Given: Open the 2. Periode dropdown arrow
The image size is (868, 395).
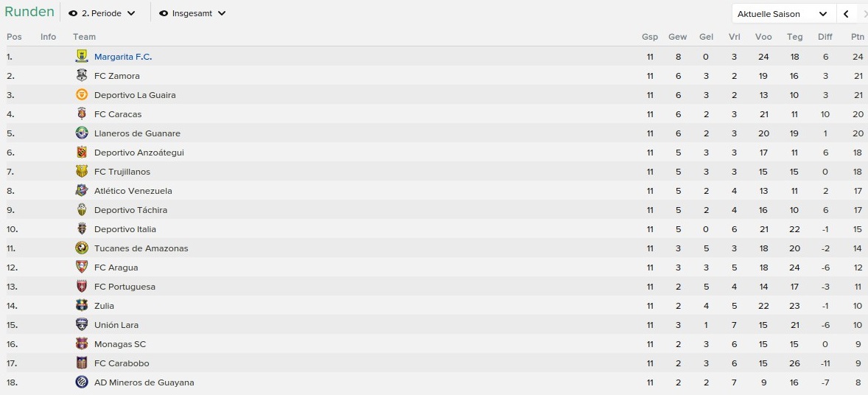Looking at the screenshot, I should coord(131,13).
